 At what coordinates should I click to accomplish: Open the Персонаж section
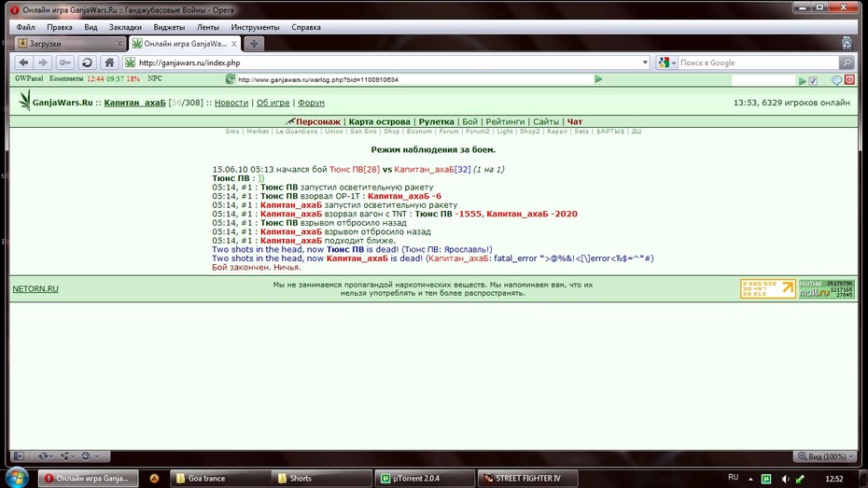317,121
